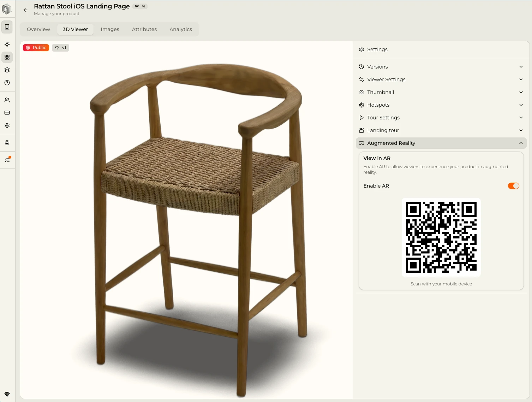Open the shield icon in the sidebar
The height and width of the screenshot is (402, 532).
coord(7,143)
